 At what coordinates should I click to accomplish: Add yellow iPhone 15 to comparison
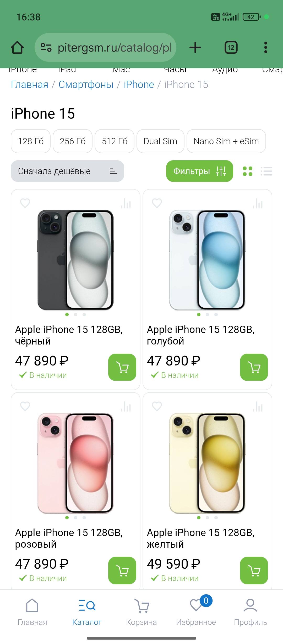point(258,407)
